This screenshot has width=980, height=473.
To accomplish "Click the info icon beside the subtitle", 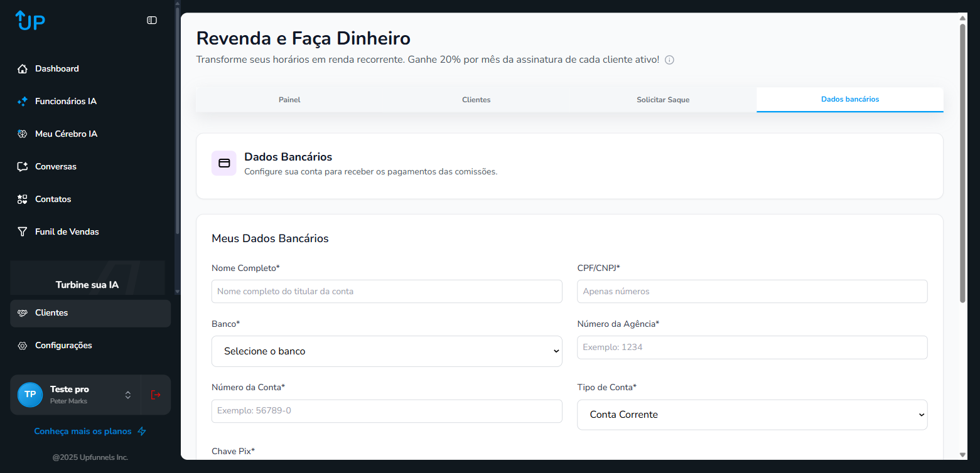I will click(669, 60).
